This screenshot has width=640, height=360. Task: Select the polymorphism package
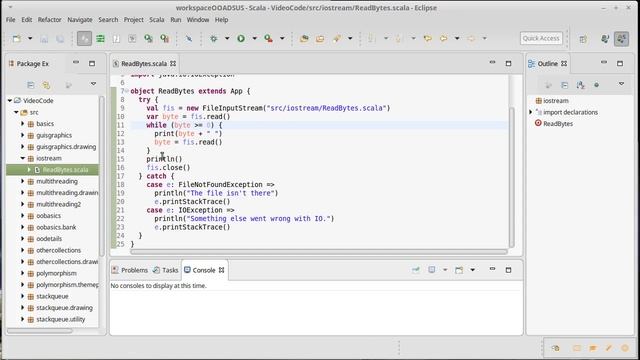pyautogui.click(x=56, y=273)
